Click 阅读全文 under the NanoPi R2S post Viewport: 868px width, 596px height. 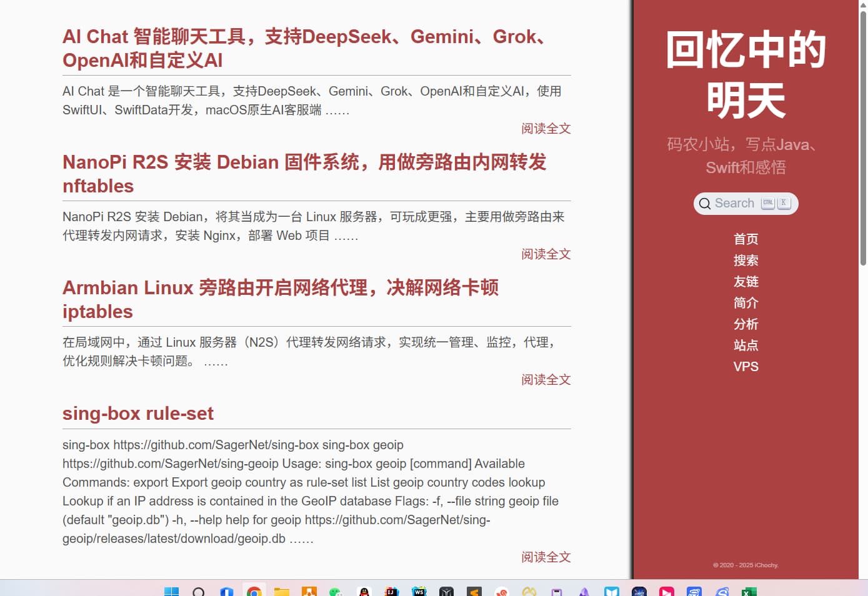click(x=546, y=254)
